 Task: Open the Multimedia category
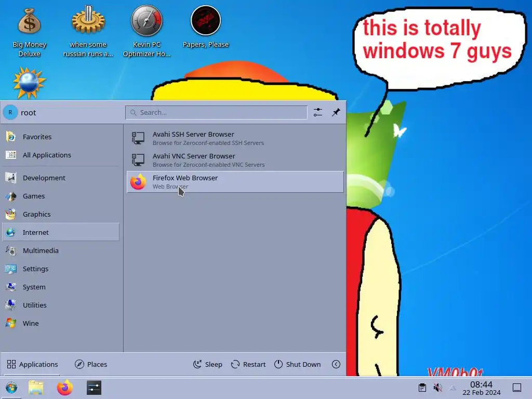61,250
